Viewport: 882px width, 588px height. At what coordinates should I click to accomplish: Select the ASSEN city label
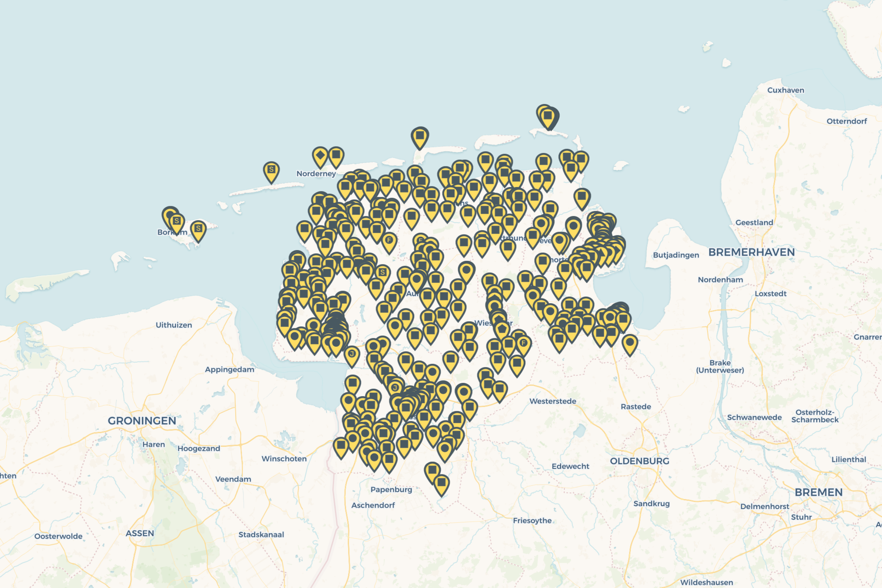pos(140,533)
